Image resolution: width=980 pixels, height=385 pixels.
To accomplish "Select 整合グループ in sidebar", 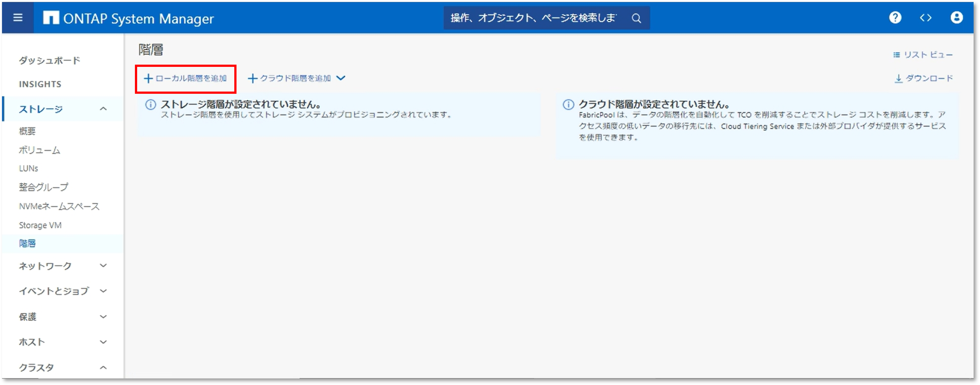I will (44, 187).
